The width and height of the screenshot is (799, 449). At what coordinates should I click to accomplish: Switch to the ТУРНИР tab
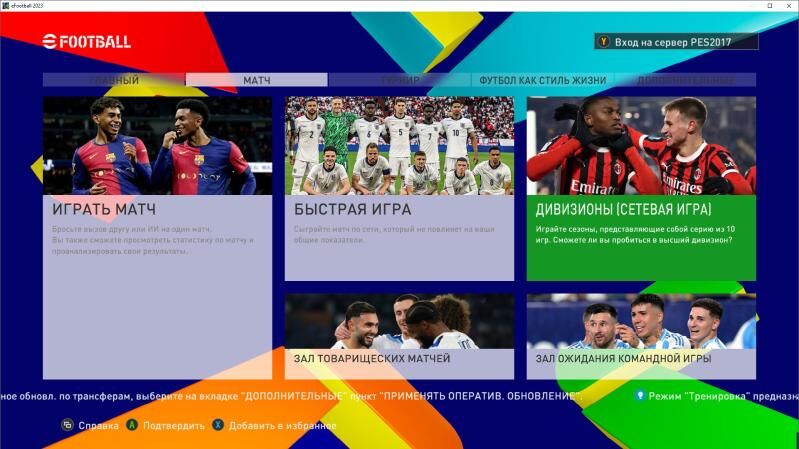(x=400, y=80)
